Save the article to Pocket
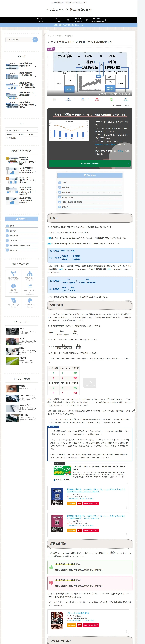This screenshot has width=145, height=644. tap(97, 99)
